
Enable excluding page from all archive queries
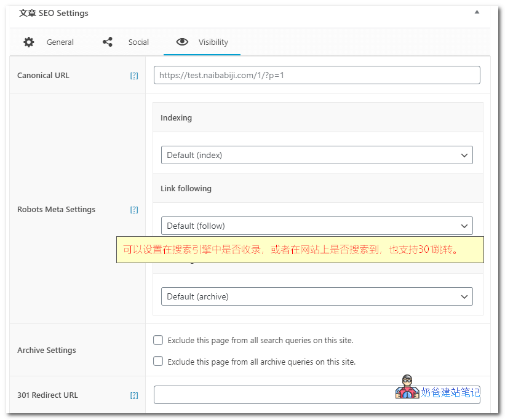pyautogui.click(x=158, y=362)
